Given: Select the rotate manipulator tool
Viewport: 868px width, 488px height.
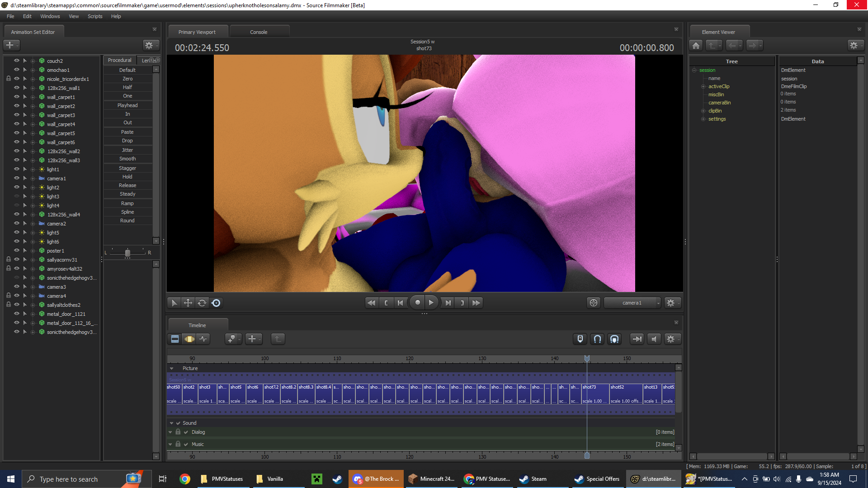Looking at the screenshot, I should [x=202, y=303].
